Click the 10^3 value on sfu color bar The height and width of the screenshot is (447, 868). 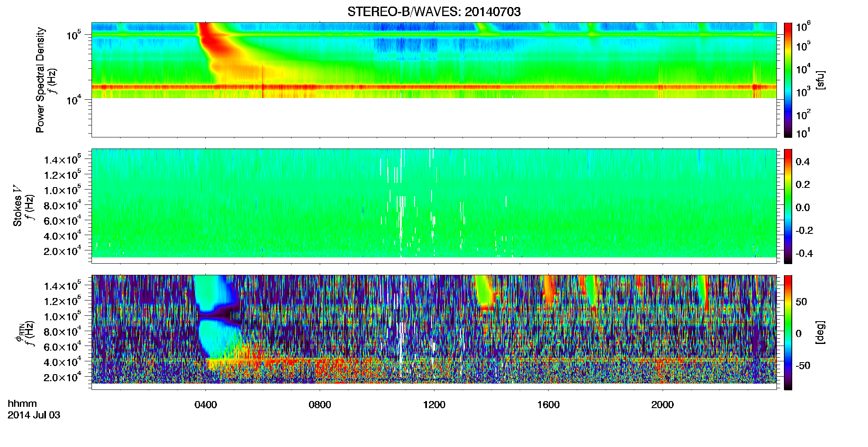(803, 92)
